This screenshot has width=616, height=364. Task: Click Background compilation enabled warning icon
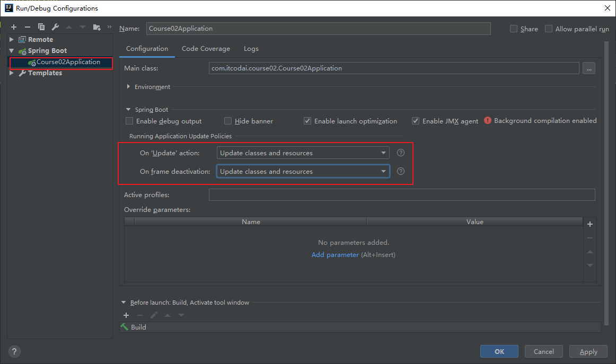(488, 121)
